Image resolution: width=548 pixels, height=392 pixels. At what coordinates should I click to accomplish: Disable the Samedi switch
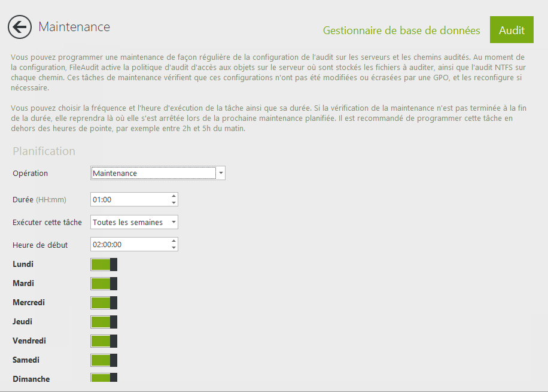tap(103, 360)
